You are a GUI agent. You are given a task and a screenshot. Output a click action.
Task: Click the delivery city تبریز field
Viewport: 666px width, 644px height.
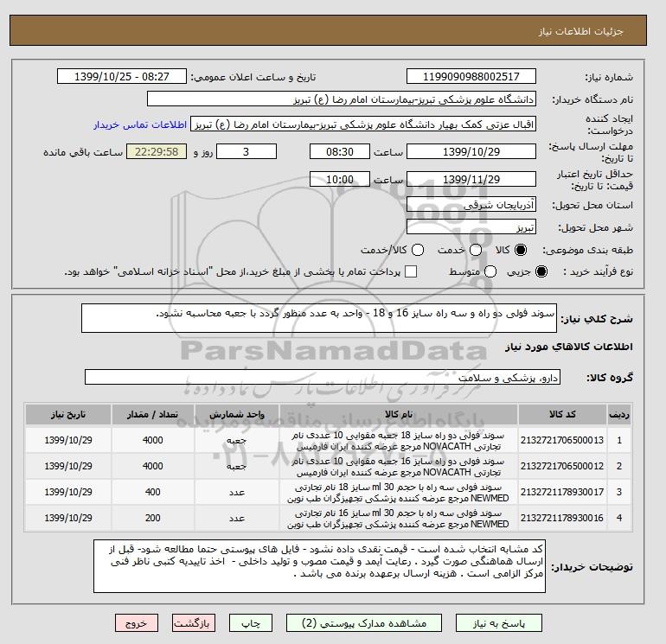471,227
